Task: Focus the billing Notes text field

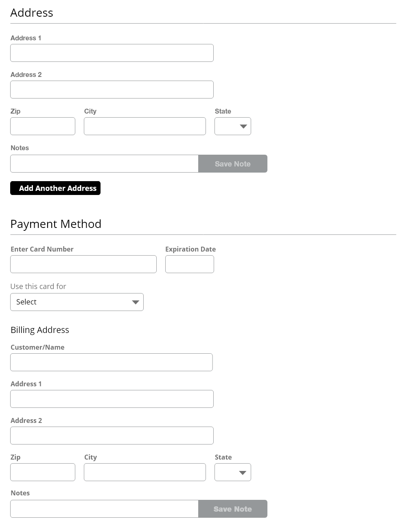Action: 104,509
